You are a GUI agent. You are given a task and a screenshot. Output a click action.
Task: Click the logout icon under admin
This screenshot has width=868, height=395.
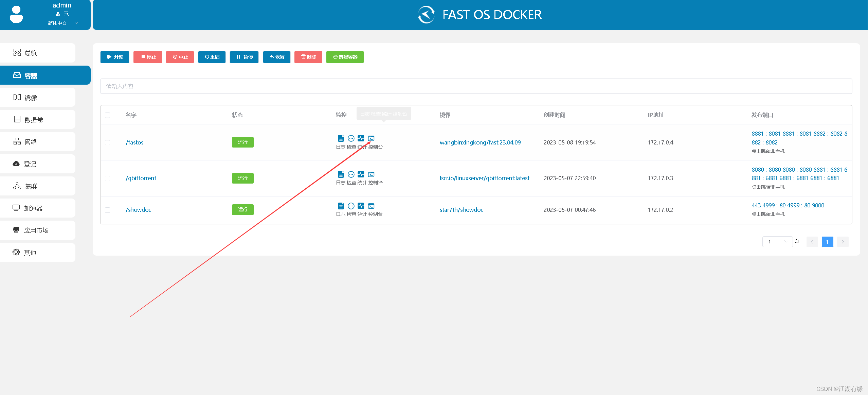(x=66, y=14)
